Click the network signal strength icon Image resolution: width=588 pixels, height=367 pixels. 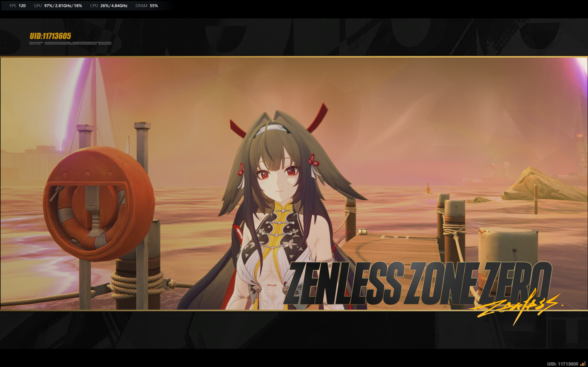pyautogui.click(x=583, y=364)
